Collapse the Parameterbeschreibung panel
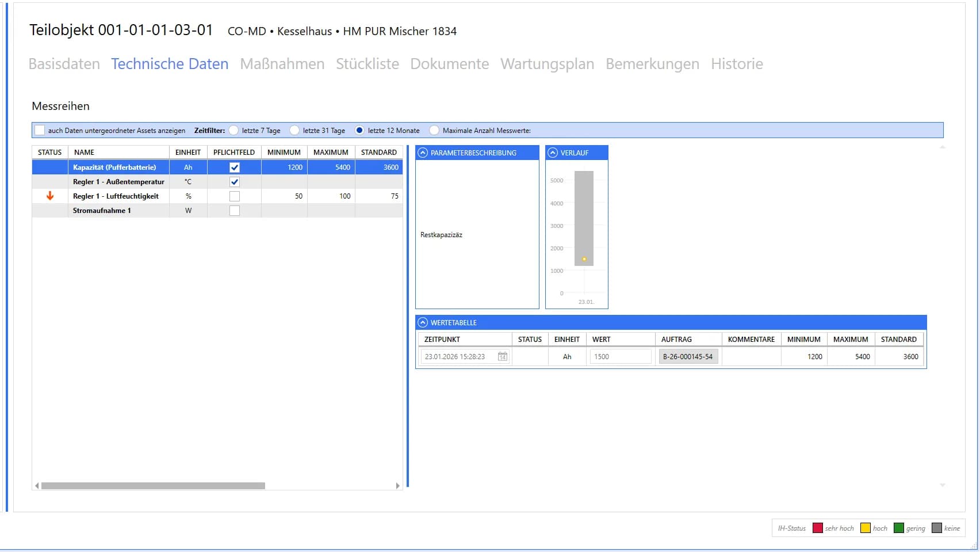This screenshot has width=980, height=552. point(423,153)
